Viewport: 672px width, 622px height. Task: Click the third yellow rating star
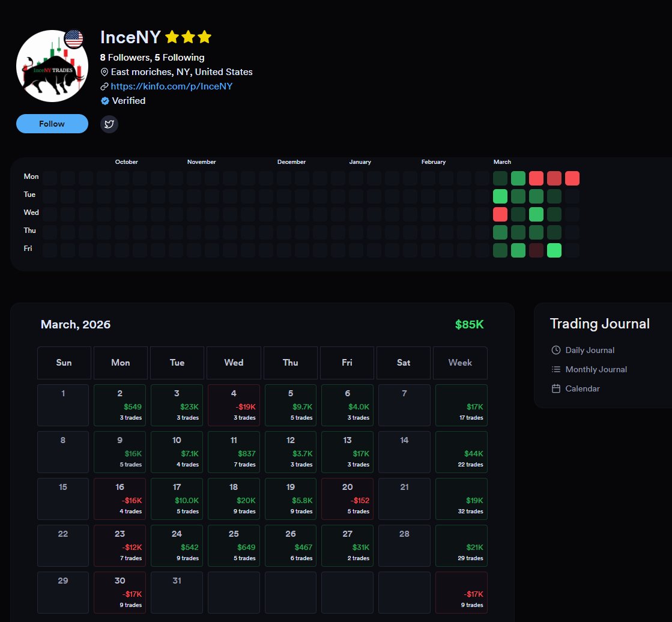(204, 37)
